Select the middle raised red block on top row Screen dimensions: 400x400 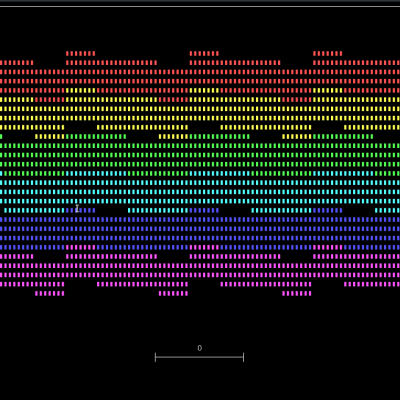coord(204,53)
